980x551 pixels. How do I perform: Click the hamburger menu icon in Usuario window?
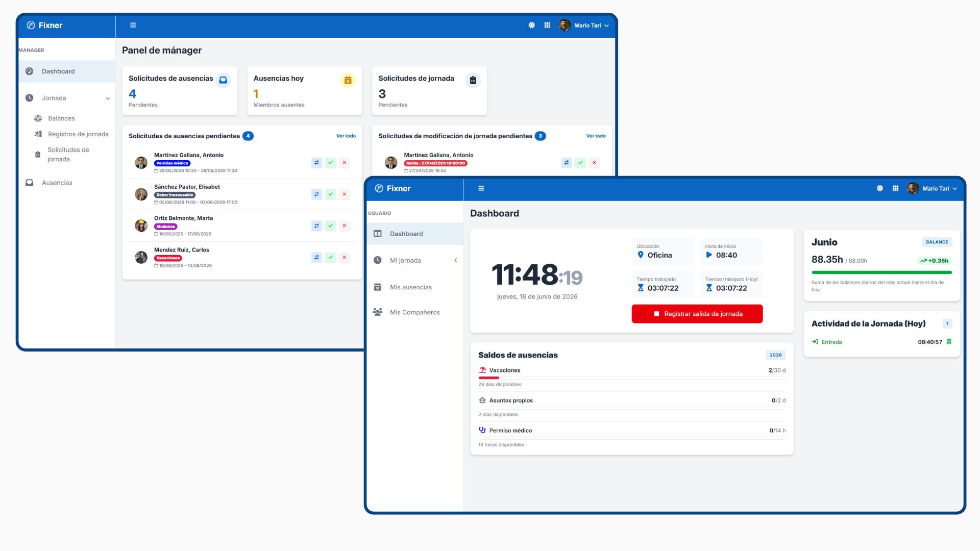(x=481, y=188)
